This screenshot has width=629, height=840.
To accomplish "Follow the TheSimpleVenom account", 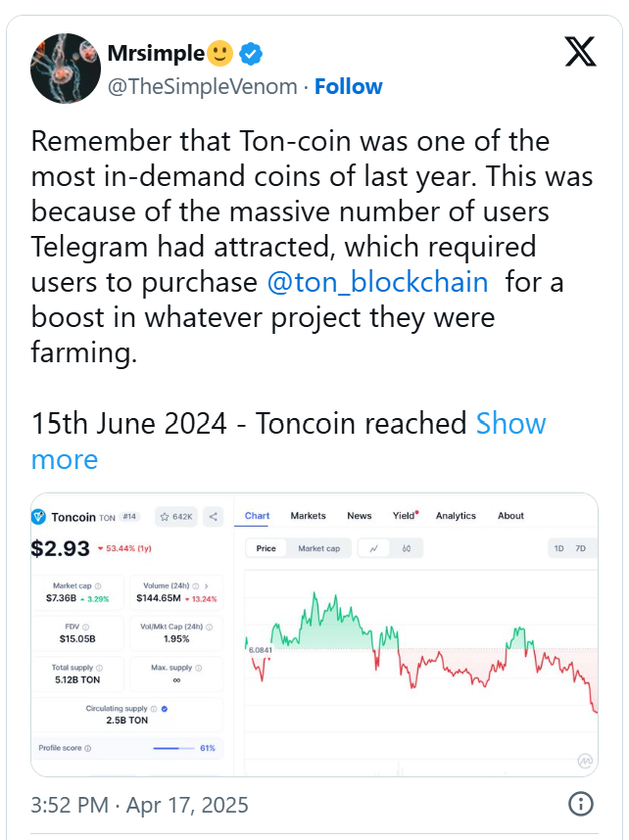I will click(349, 86).
